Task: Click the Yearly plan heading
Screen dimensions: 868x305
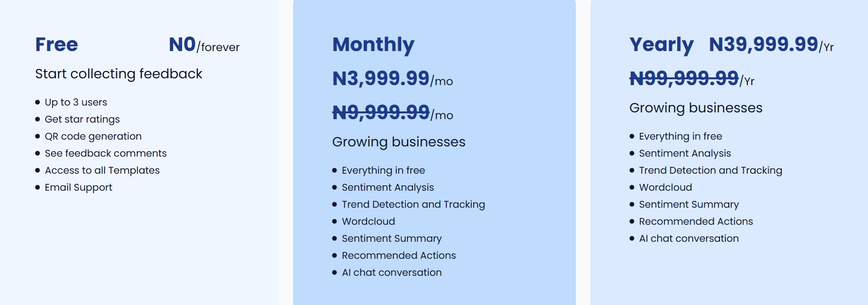Action: click(x=661, y=45)
